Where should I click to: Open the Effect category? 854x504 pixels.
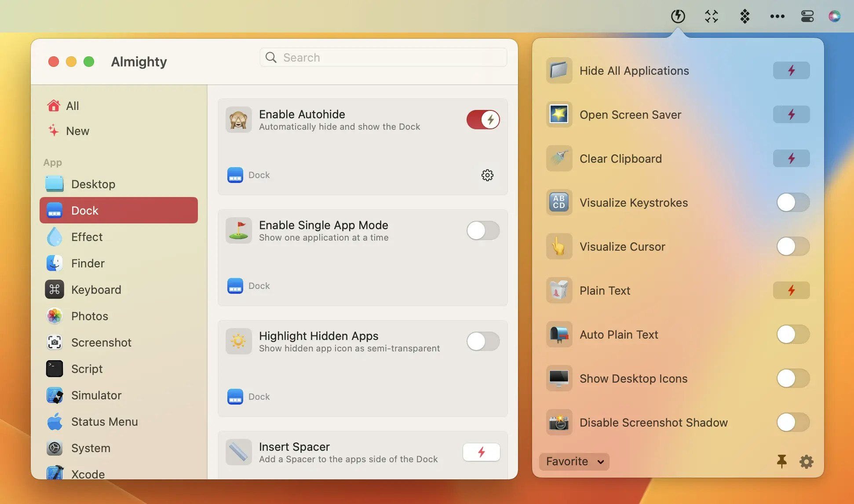coord(119,237)
